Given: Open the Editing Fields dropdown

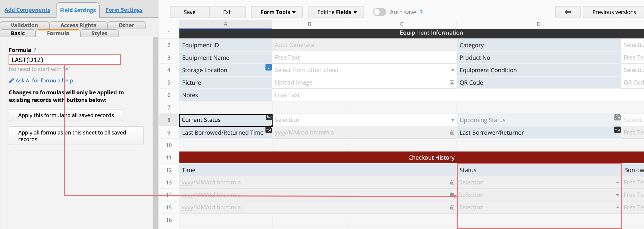Looking at the screenshot, I should pos(336,12).
